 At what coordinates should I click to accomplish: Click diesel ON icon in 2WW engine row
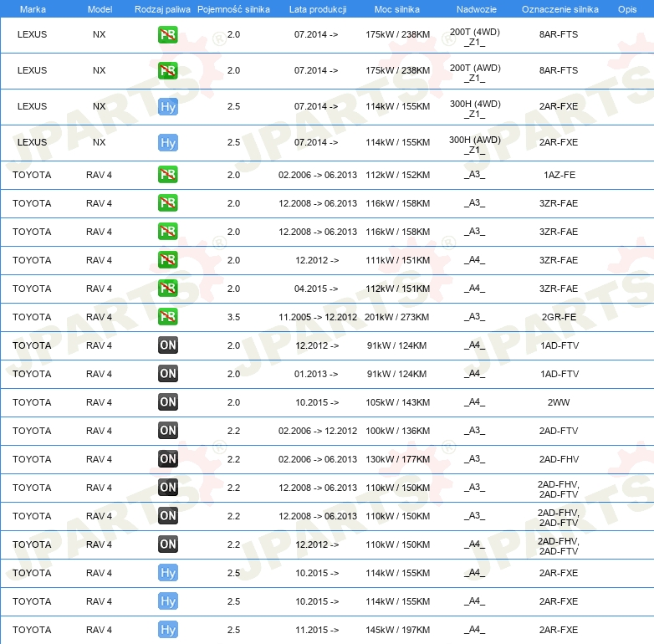(168, 402)
